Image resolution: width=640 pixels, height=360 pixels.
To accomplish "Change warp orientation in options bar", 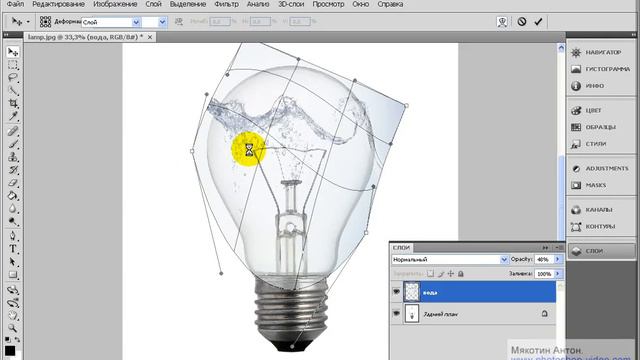I will pos(178,22).
